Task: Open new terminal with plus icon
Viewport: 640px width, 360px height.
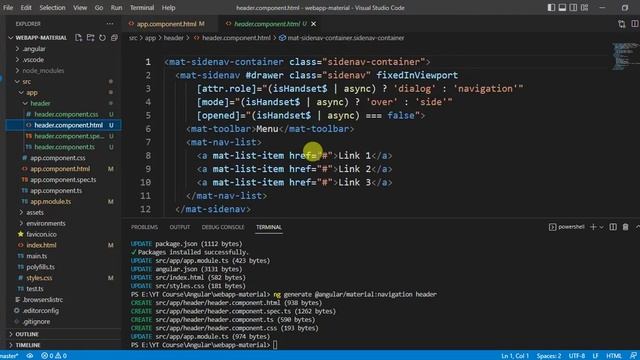Action: tap(593, 227)
